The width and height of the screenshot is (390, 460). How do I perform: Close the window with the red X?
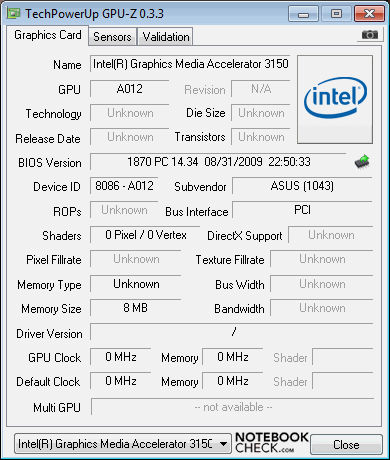click(x=369, y=14)
